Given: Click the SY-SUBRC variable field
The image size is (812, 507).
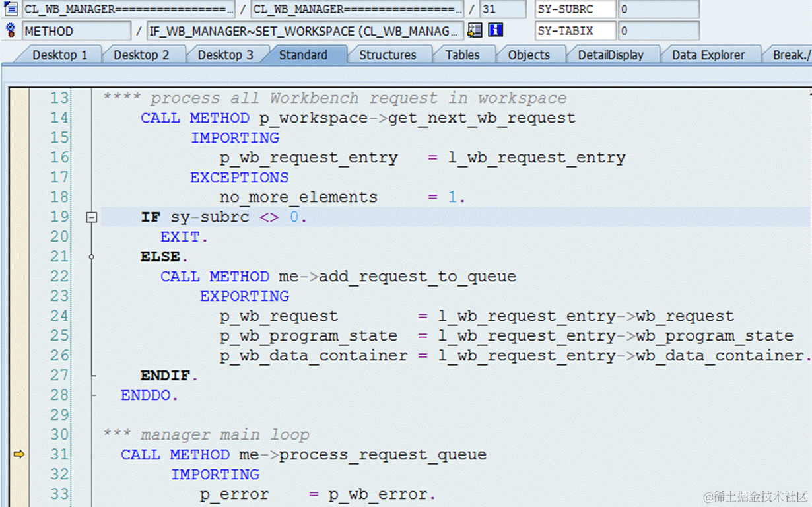Looking at the screenshot, I should click(575, 9).
